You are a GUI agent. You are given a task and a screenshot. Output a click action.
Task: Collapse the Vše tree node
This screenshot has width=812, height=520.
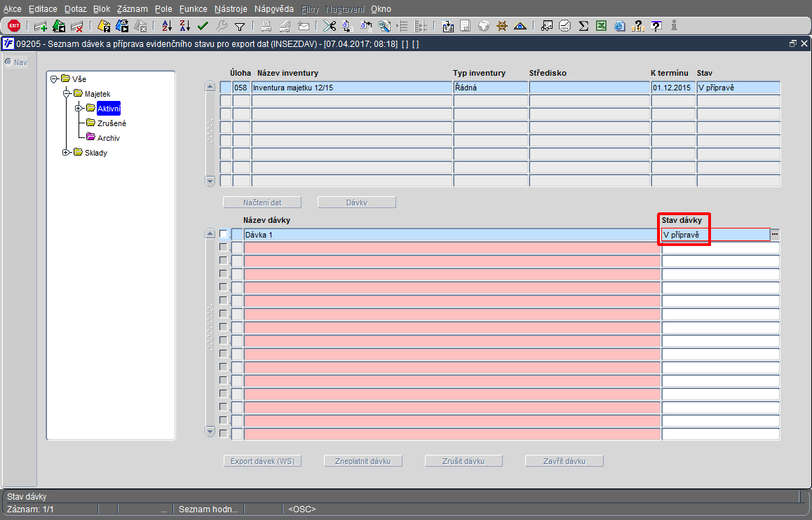coord(54,79)
